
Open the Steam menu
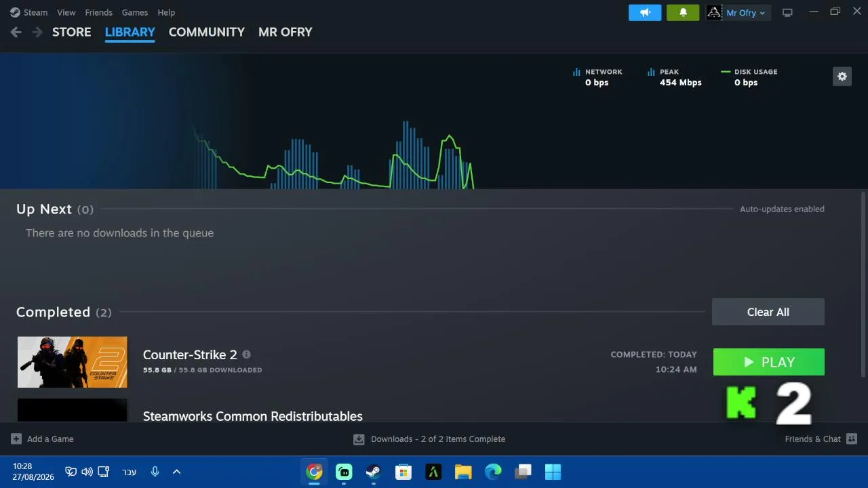pyautogui.click(x=36, y=12)
